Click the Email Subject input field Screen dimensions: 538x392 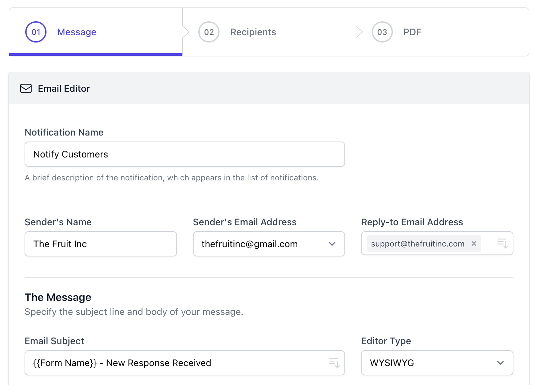tap(166, 363)
